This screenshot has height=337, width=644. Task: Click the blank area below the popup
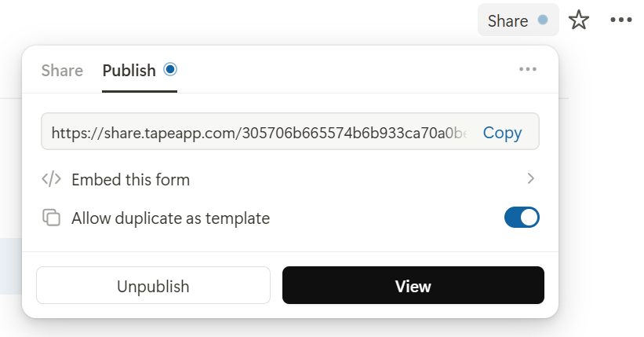pos(314,329)
